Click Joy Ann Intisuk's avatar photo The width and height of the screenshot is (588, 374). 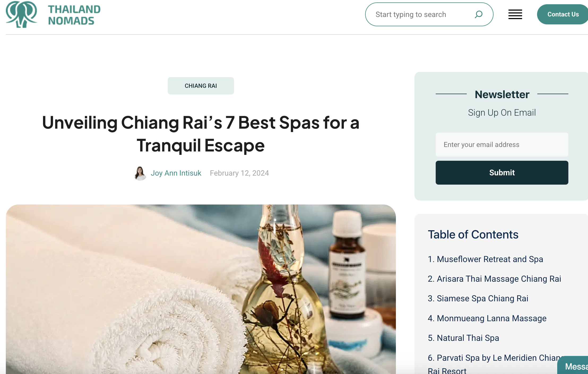point(140,173)
